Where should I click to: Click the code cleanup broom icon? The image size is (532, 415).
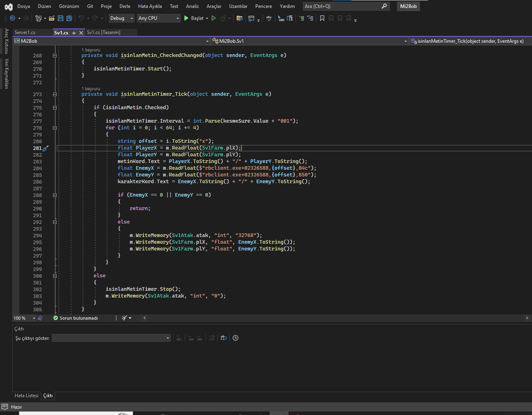tap(124, 318)
